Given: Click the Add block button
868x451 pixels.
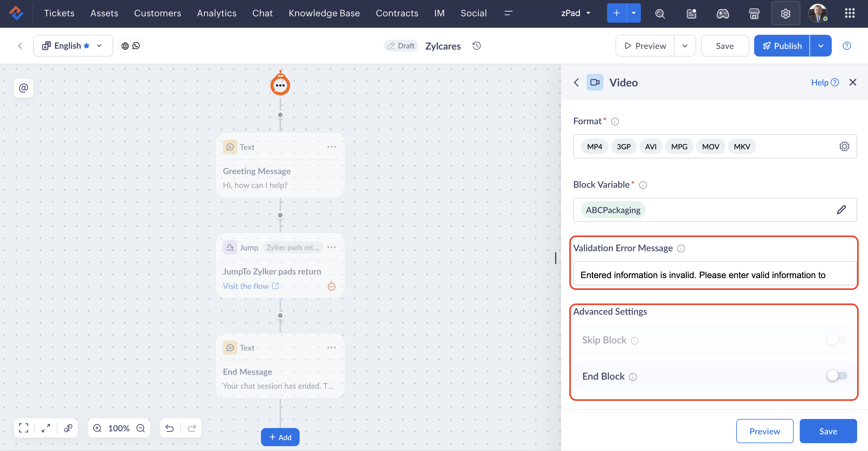Looking at the screenshot, I should click(280, 437).
